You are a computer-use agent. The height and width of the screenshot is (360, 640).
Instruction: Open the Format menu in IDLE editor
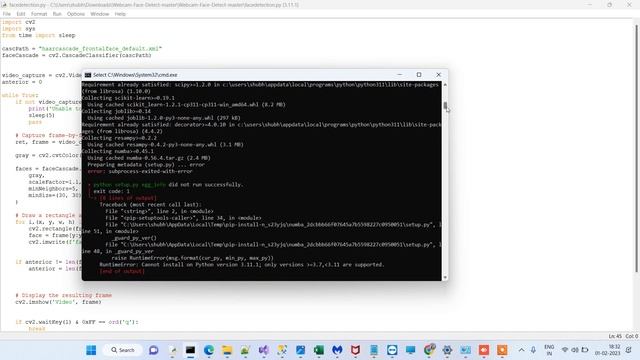(39, 14)
